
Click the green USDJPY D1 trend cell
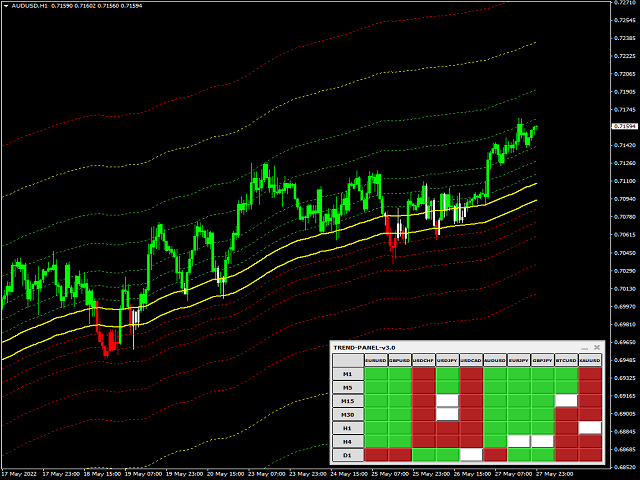point(447,455)
